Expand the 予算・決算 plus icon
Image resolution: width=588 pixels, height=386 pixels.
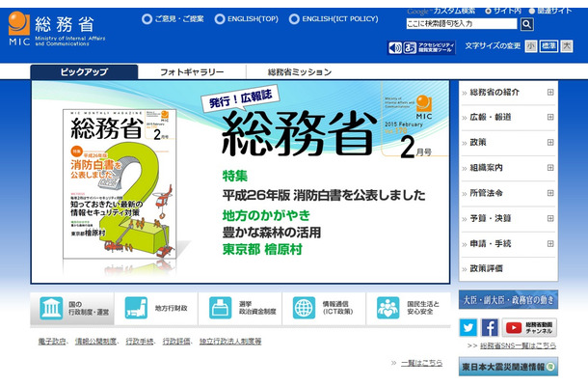550,218
